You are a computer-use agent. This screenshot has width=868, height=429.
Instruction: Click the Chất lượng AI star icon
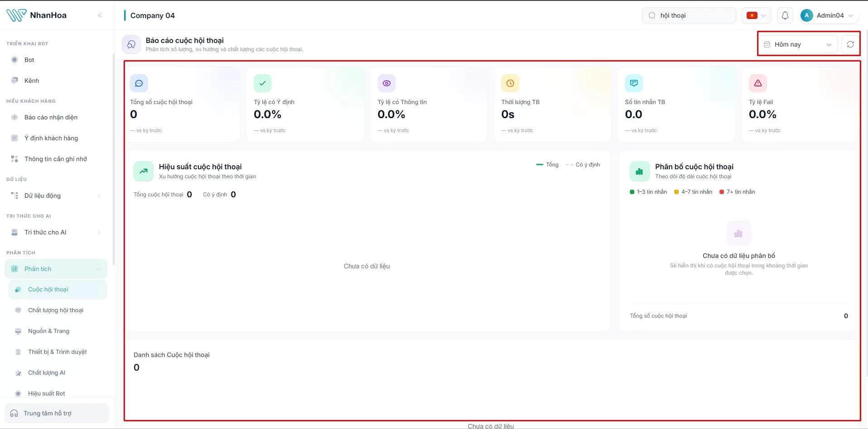(18, 373)
